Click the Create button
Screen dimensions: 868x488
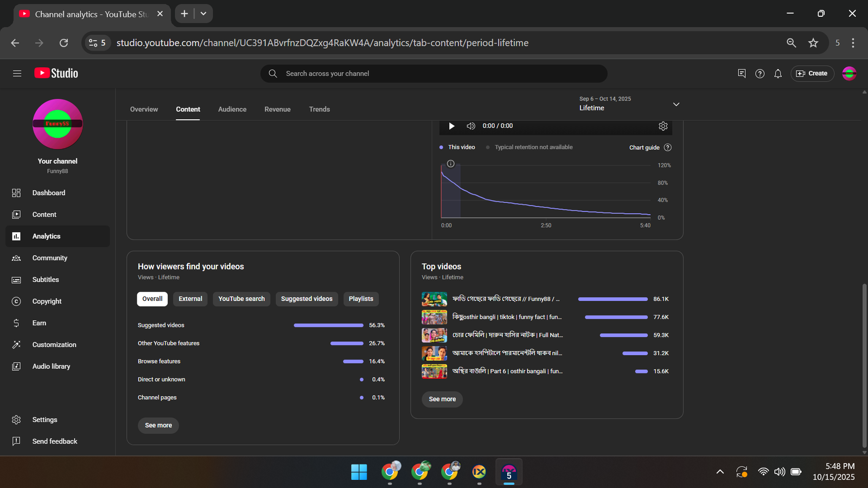pyautogui.click(x=812, y=74)
